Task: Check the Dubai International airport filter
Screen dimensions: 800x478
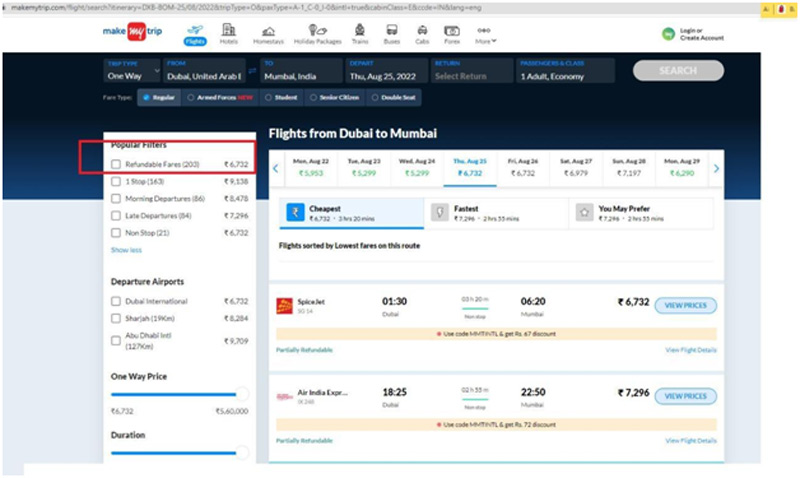Action: coord(116,301)
